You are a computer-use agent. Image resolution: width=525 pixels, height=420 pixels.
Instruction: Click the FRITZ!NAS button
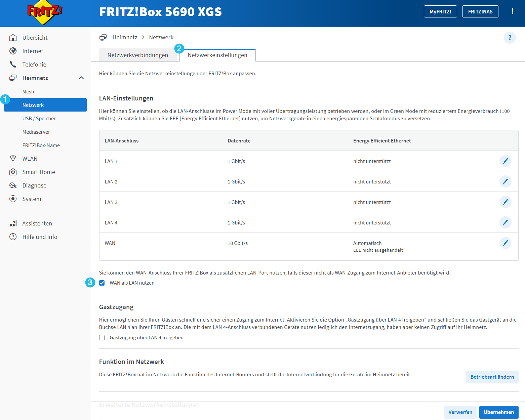[480, 11]
